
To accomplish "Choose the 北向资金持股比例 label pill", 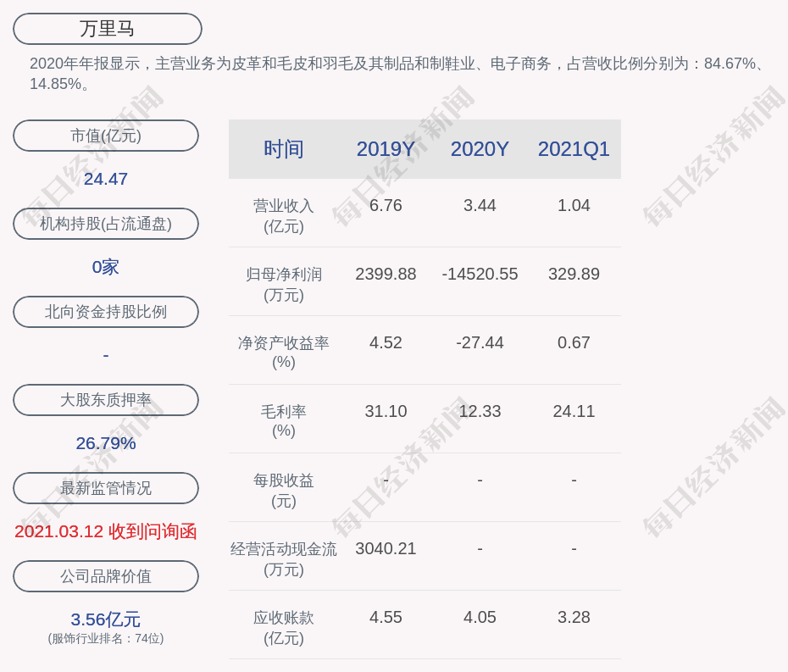I will [x=106, y=312].
